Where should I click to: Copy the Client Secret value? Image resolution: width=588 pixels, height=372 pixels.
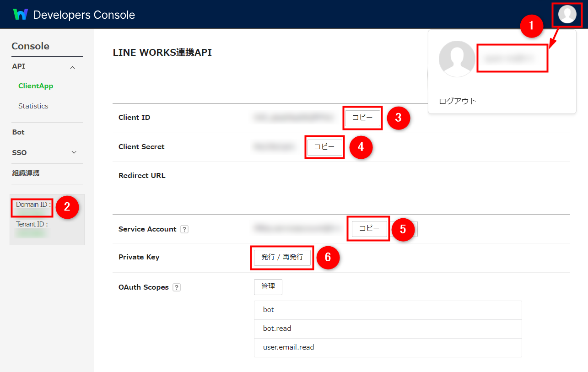324,147
